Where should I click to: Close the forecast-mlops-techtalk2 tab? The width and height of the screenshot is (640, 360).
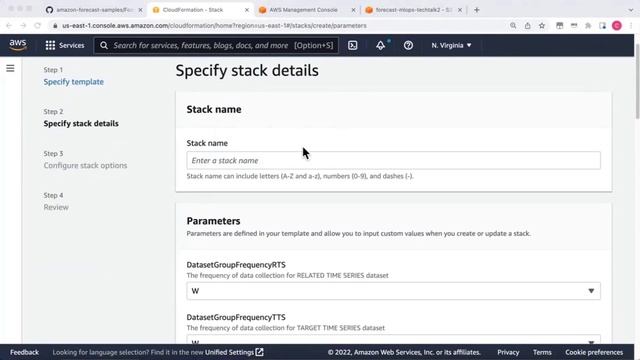tap(460, 10)
